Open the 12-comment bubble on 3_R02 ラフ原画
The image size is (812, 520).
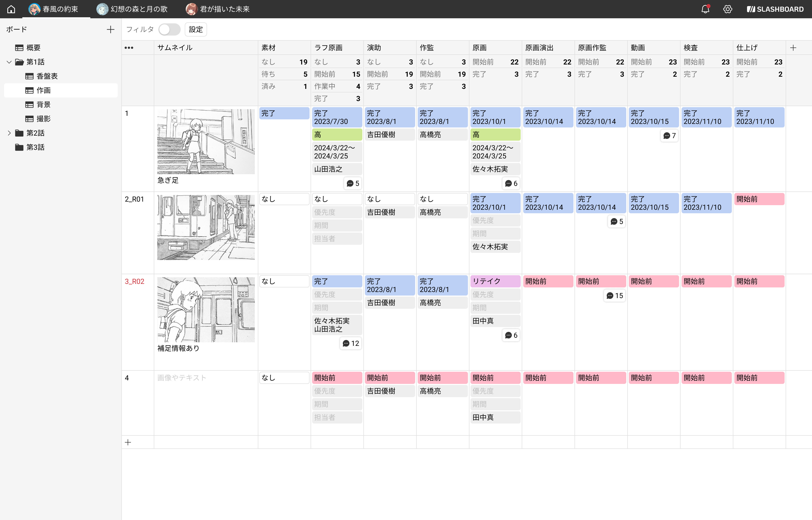[x=350, y=343]
